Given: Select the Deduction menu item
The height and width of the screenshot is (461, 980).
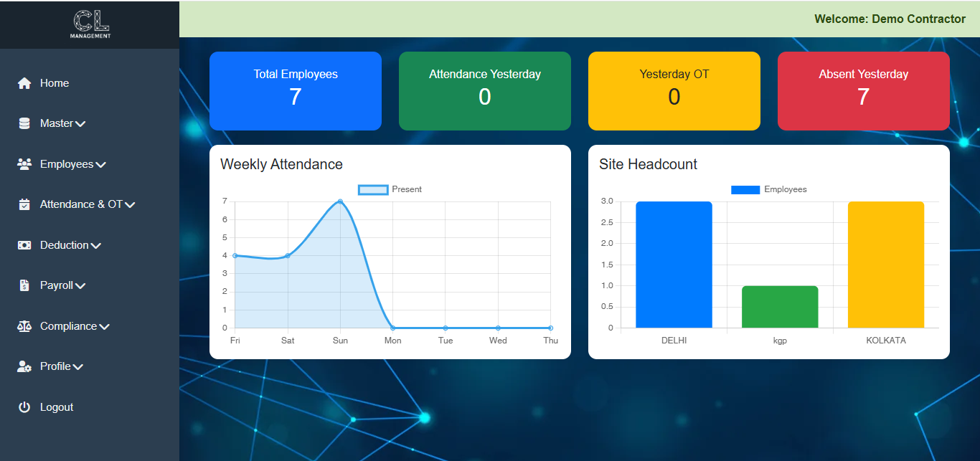Looking at the screenshot, I should pyautogui.click(x=64, y=245).
